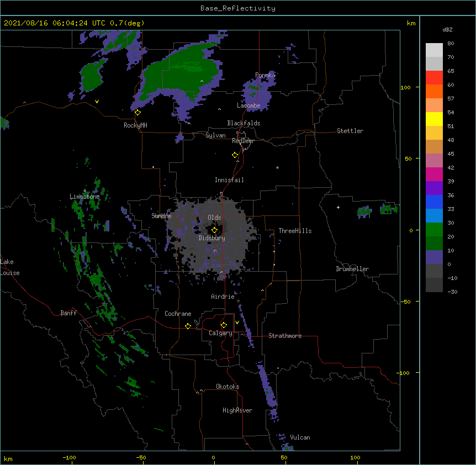
Task: Click the Okotoks town label
Action: tap(228, 387)
